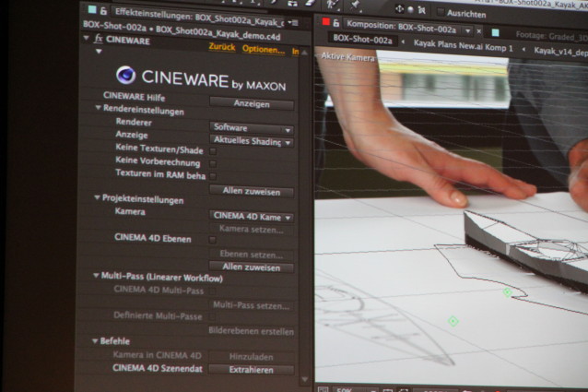Click the Multi-Pass setzen... button
Image resolution: width=588 pixels, height=392 pixels.
coord(252,305)
